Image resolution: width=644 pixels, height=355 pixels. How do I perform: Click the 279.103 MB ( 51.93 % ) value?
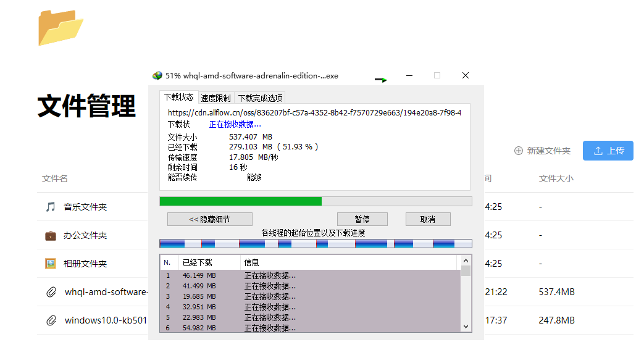pos(274,147)
